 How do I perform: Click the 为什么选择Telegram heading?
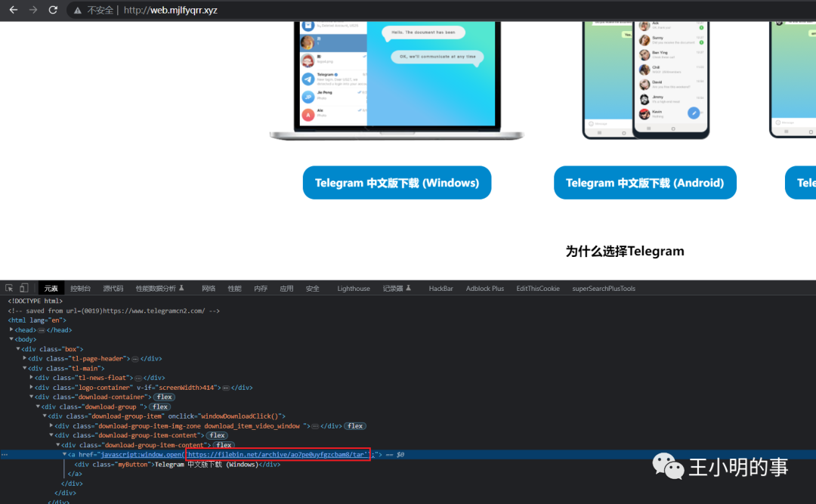(625, 252)
